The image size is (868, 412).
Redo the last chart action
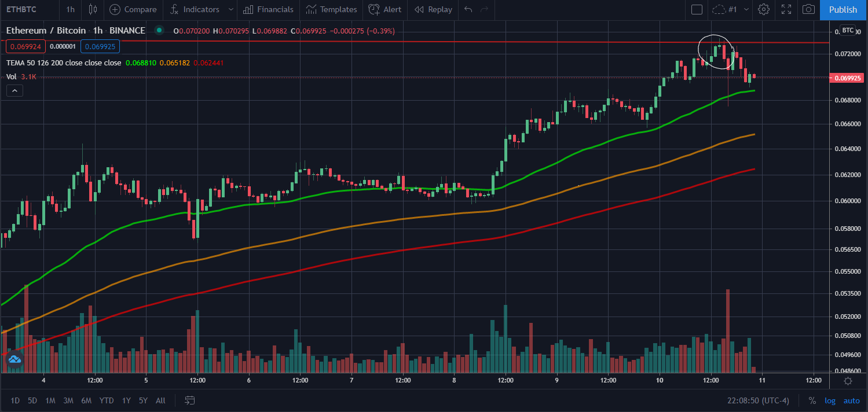pyautogui.click(x=485, y=9)
